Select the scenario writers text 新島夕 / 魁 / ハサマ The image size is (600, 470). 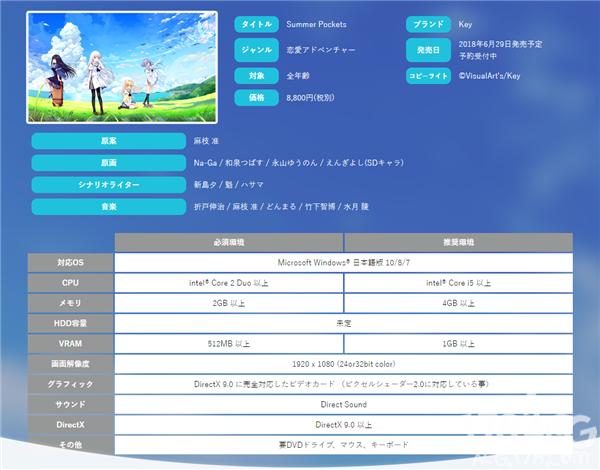click(x=228, y=185)
